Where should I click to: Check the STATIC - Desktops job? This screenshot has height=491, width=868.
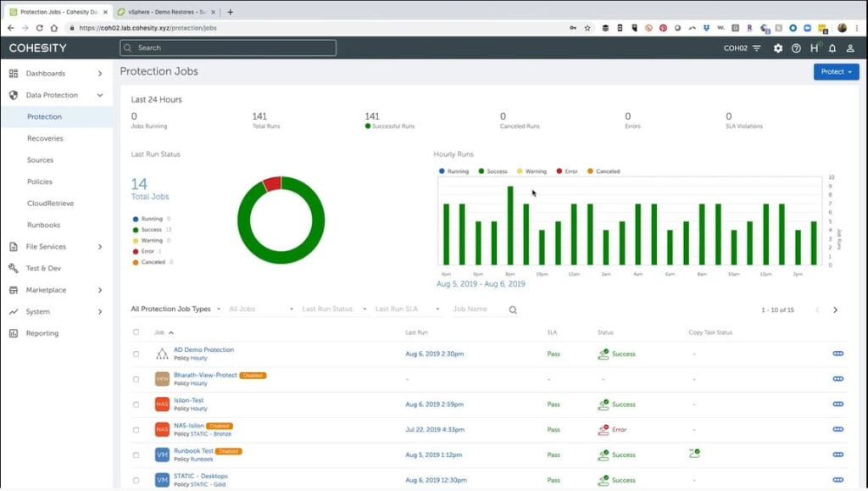(x=136, y=481)
